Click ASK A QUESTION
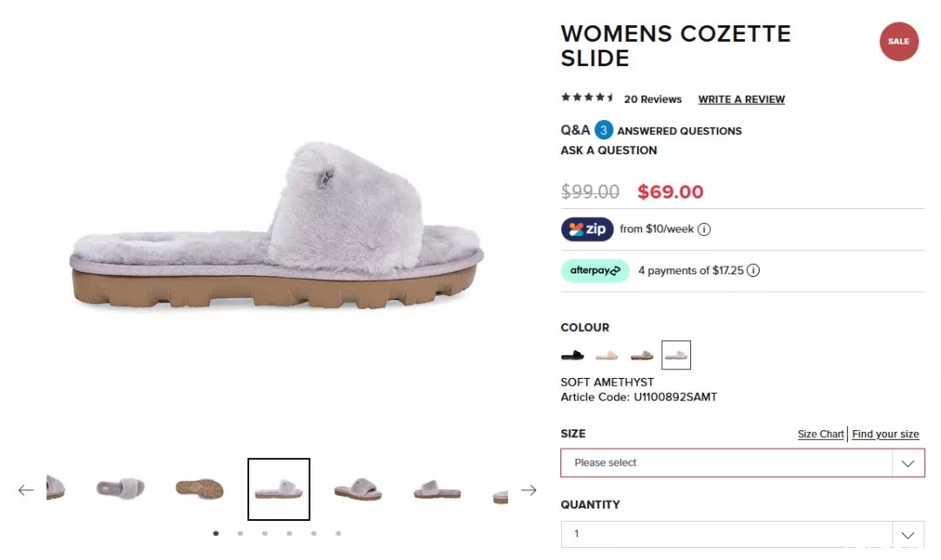This screenshot has height=560, width=941. (608, 151)
